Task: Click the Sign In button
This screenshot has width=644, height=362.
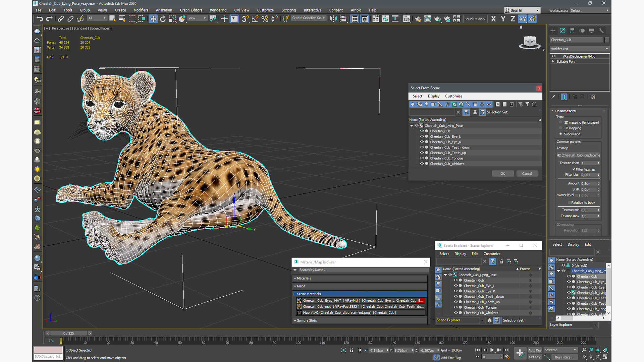Action: coord(522,10)
